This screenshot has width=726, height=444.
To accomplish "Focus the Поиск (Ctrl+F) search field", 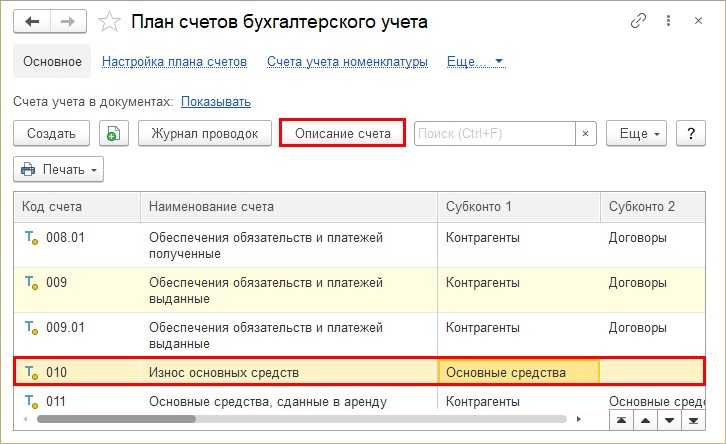I will point(494,133).
